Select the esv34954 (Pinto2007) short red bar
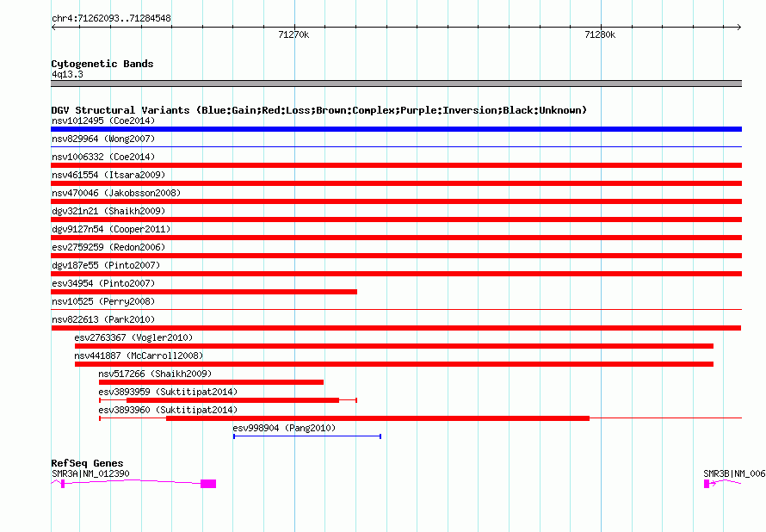The height and width of the screenshot is (532, 766). [x=204, y=292]
